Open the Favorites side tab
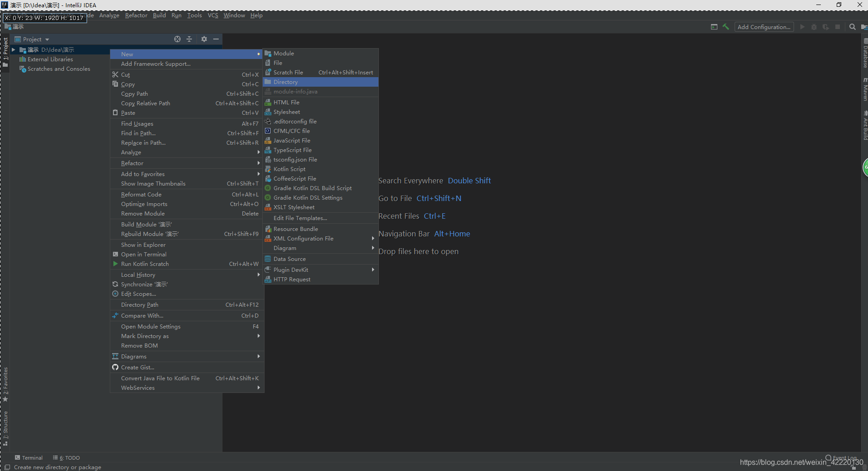 [5, 384]
